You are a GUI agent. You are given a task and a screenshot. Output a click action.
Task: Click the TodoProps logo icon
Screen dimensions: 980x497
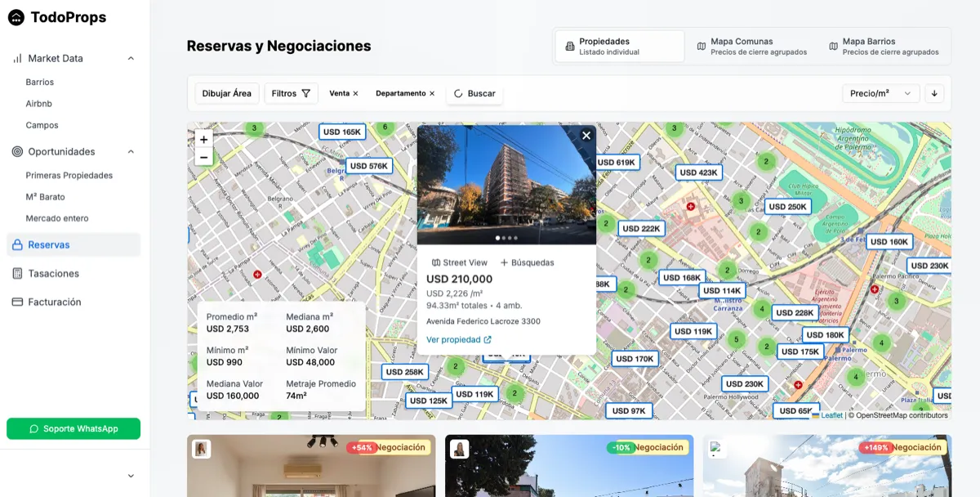tap(16, 17)
